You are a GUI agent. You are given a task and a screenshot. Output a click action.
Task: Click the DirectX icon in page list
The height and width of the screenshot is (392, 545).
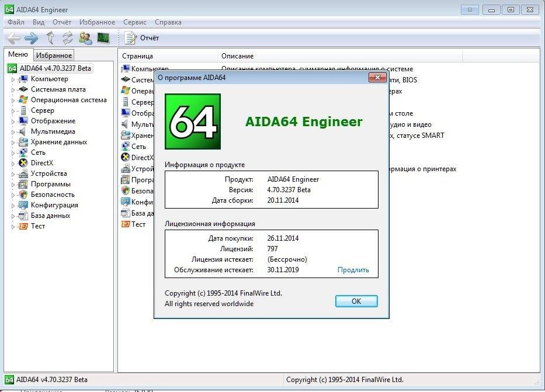(126, 157)
